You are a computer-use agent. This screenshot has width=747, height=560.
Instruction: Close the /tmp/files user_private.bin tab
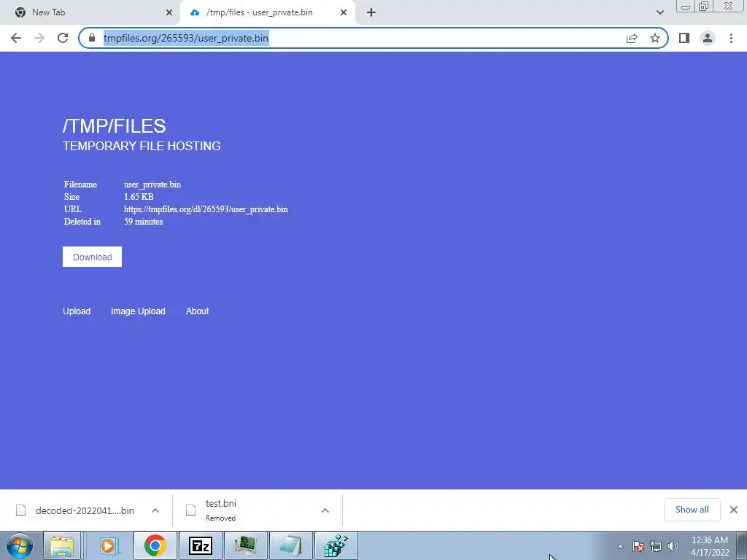click(x=344, y=12)
